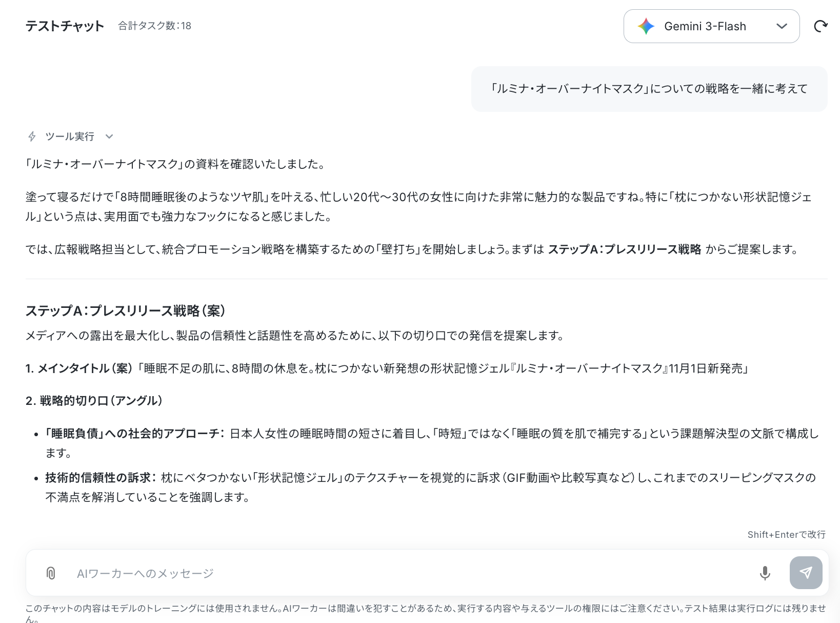Attach a file with the paperclip icon
The height and width of the screenshot is (623, 840).
click(x=51, y=573)
